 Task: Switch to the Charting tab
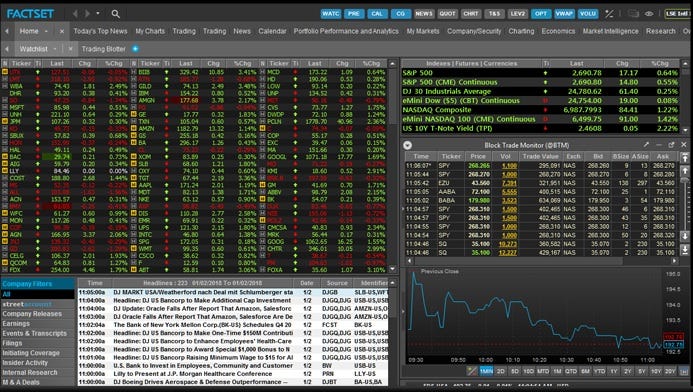pos(521,31)
